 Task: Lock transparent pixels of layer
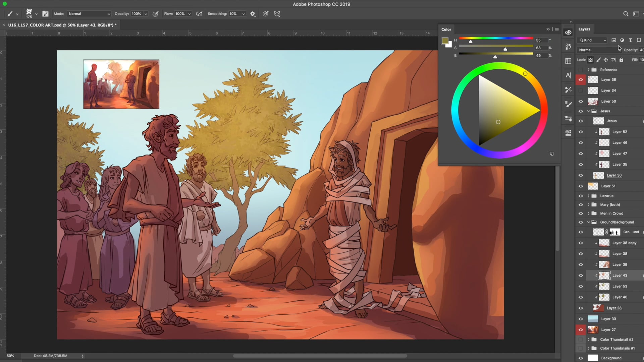click(x=590, y=60)
